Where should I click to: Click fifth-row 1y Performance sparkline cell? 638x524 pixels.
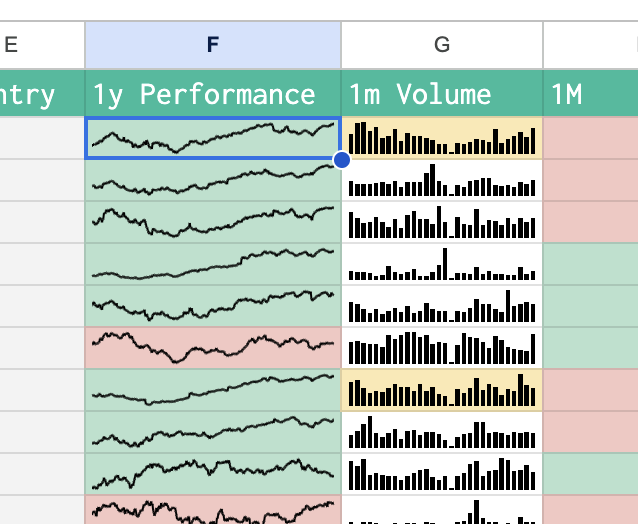click(212, 306)
